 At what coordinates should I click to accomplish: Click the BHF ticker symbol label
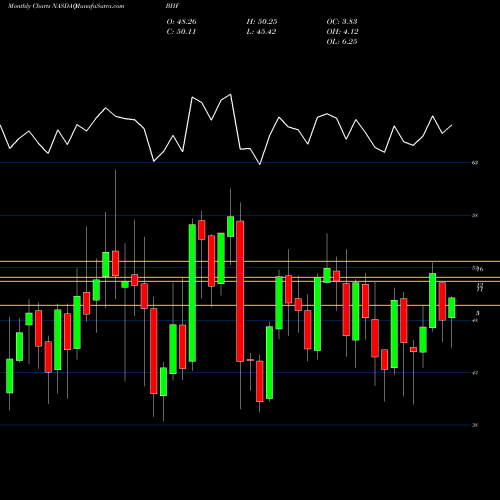click(x=173, y=6)
